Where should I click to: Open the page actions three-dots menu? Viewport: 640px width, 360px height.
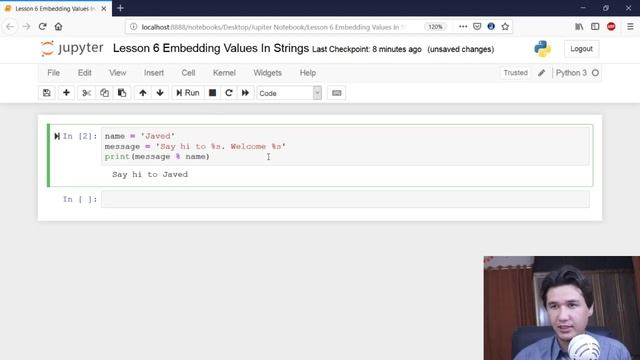(463, 27)
